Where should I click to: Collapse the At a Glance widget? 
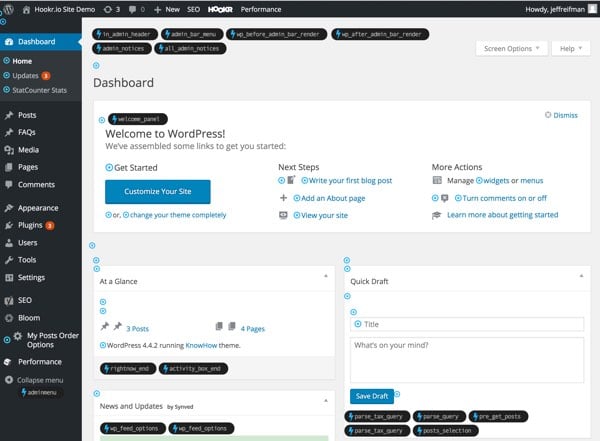click(x=326, y=276)
